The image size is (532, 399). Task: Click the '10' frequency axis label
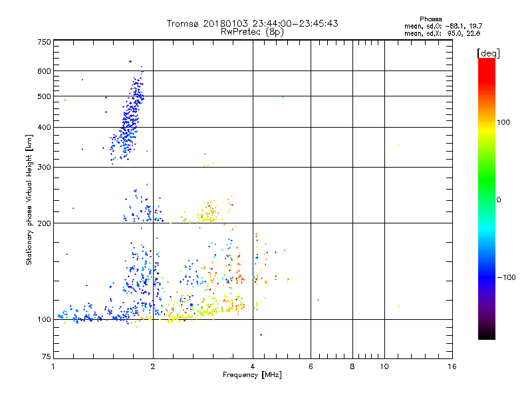click(x=384, y=366)
